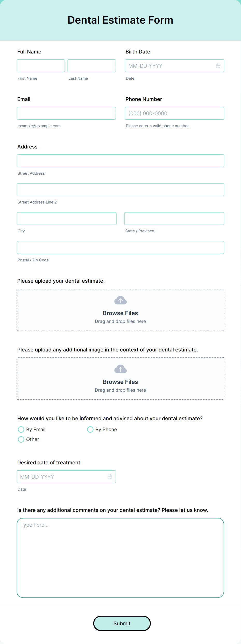Image resolution: width=241 pixels, height=644 pixels.
Task: Select the State / Province field
Action: pyautogui.click(x=174, y=218)
